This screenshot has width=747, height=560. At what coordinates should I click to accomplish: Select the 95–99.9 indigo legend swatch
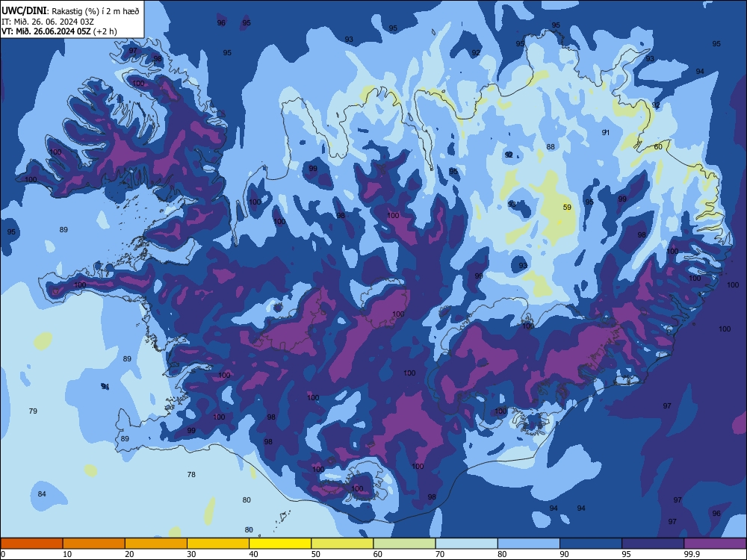coord(653,544)
